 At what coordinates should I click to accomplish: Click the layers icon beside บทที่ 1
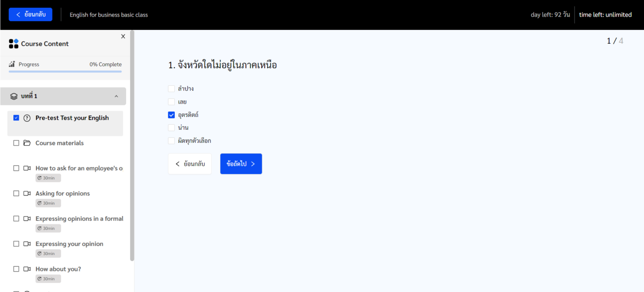14,96
